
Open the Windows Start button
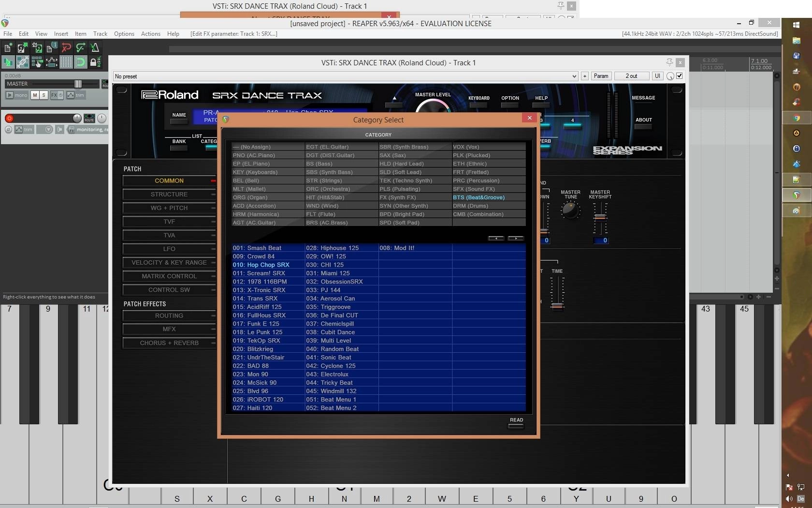click(x=796, y=25)
